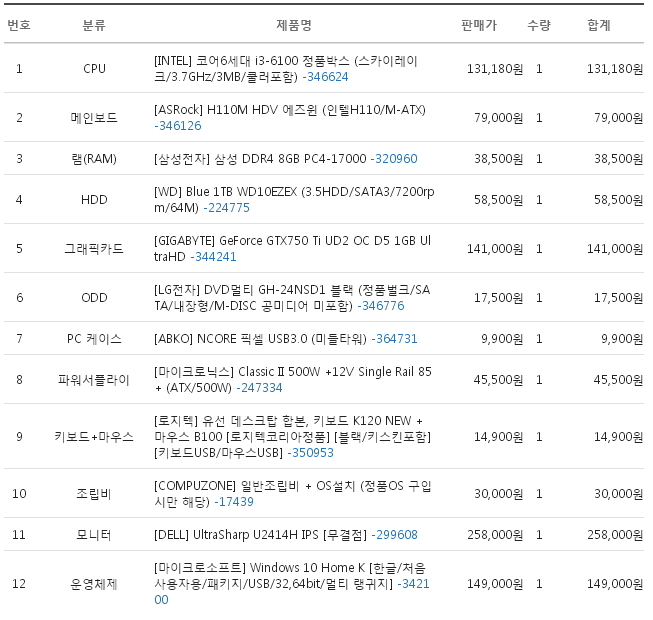Click the 258,000원 total of the 모니터 row
Image resolution: width=653 pixels, height=620 pixels.
click(615, 535)
